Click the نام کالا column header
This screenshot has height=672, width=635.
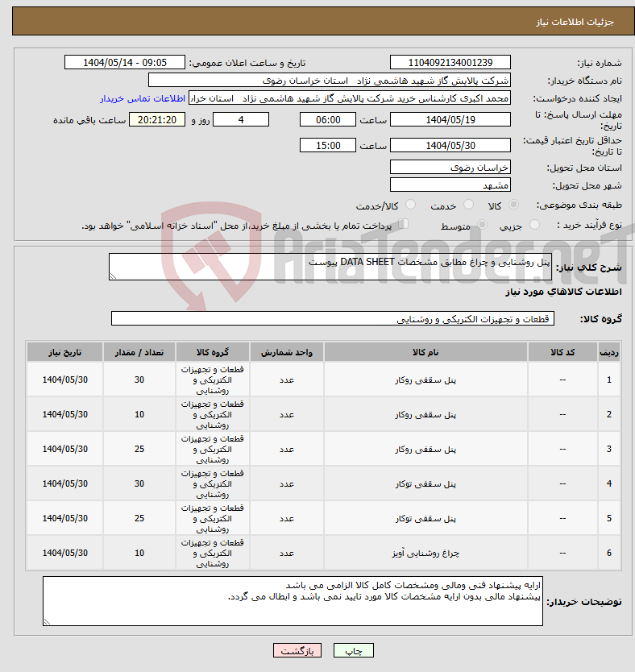(425, 352)
